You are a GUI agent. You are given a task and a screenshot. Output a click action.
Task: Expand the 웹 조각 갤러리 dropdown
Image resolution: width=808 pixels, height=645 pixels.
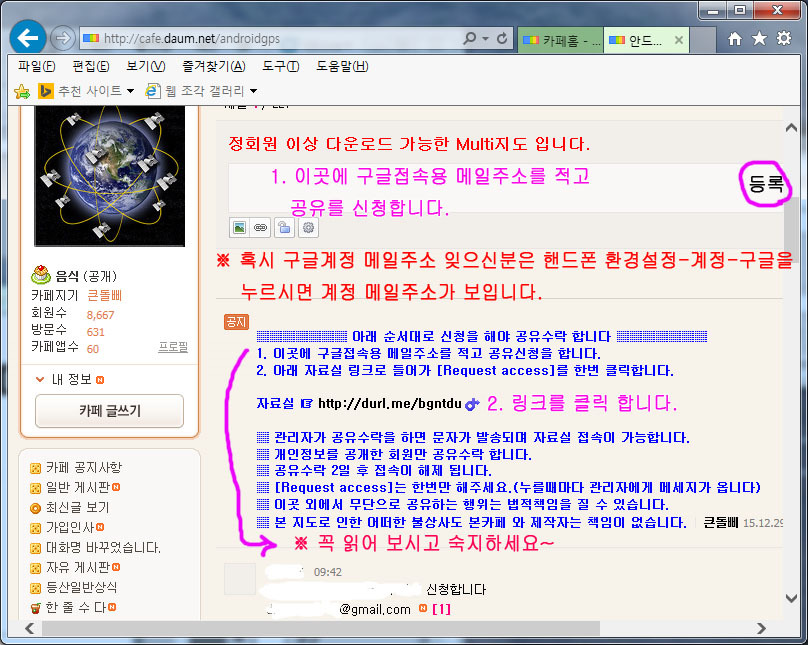click(x=254, y=91)
